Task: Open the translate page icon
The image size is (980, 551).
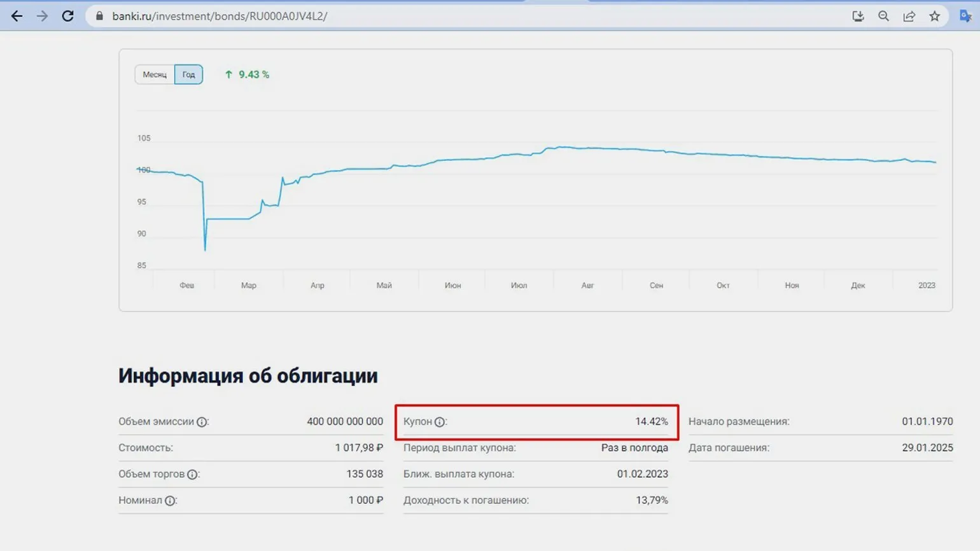Action: click(x=965, y=16)
